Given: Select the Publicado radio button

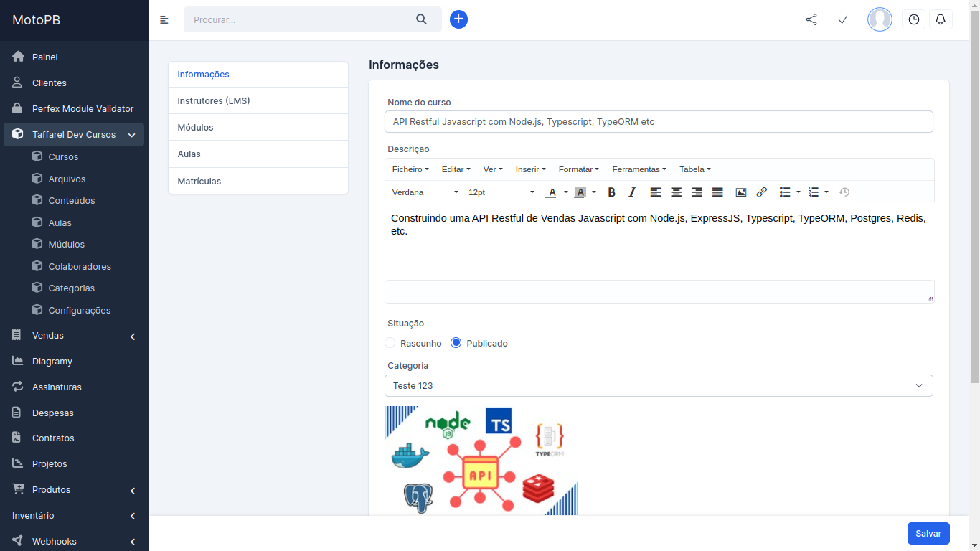Looking at the screenshot, I should [456, 342].
